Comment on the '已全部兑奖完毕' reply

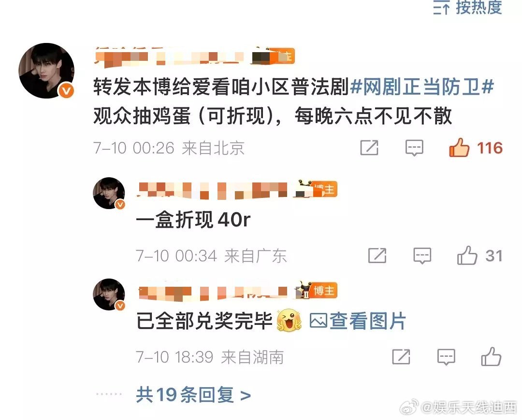[x=446, y=357]
